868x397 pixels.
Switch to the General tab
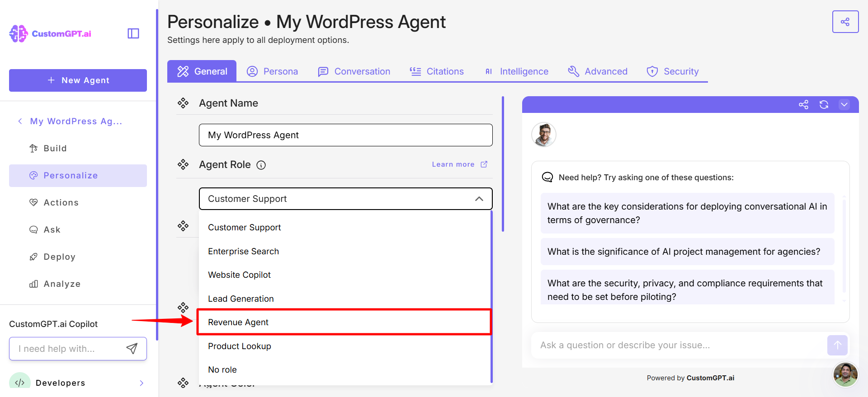tap(202, 71)
